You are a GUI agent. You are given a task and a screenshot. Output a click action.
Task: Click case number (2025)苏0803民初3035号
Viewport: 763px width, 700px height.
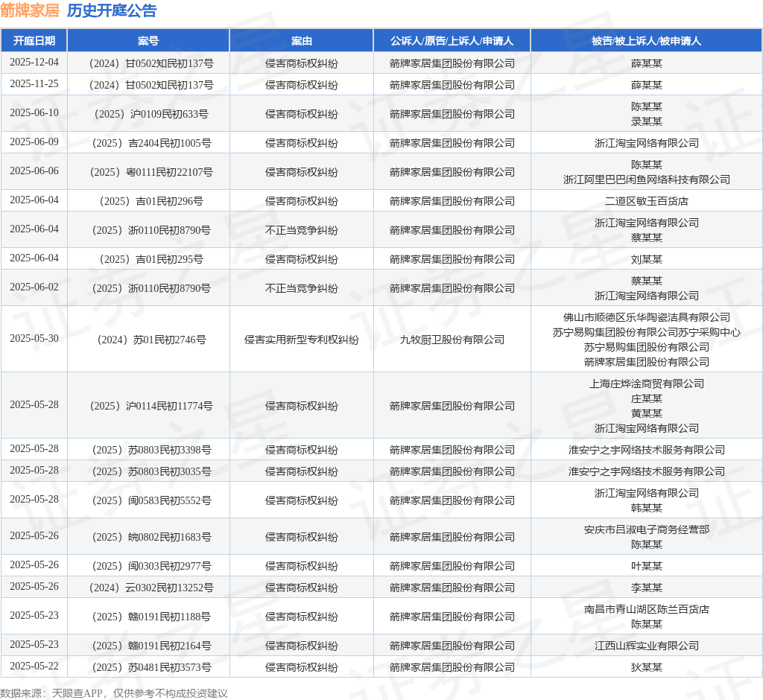151,471
